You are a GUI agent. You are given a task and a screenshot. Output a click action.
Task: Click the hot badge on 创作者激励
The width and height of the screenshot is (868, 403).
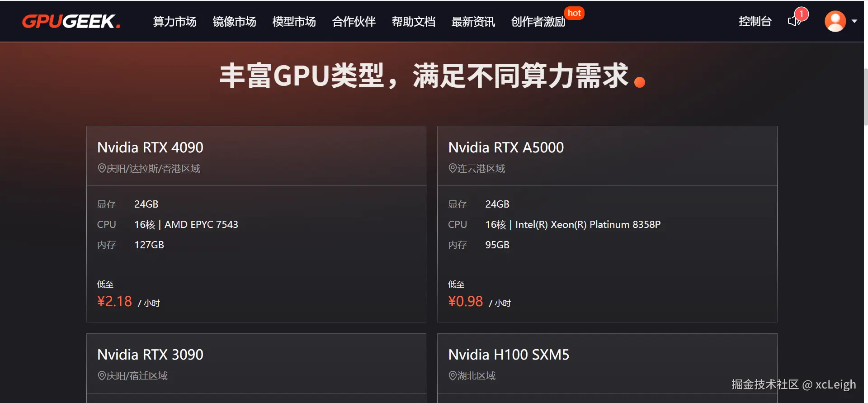click(574, 13)
